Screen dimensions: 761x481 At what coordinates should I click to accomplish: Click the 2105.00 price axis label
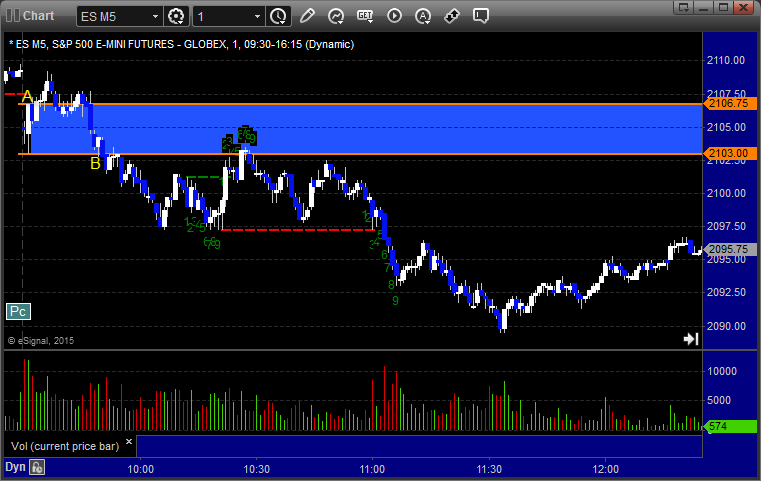click(x=726, y=127)
